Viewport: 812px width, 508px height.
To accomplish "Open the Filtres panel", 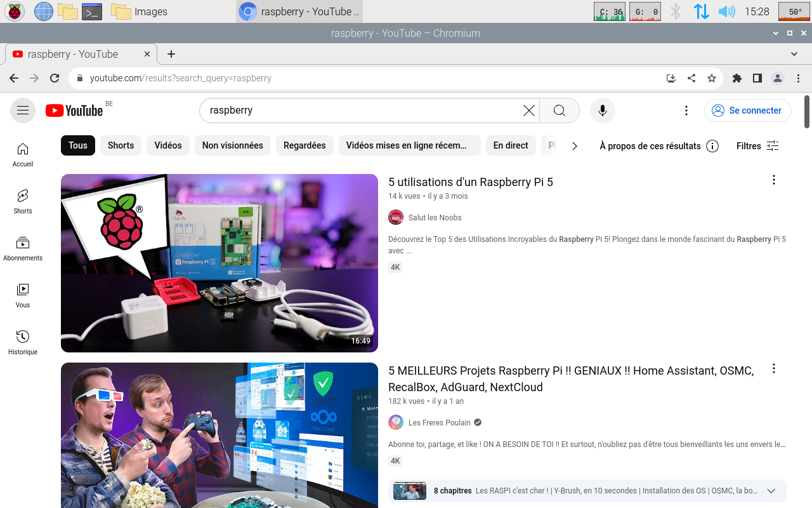I will (757, 146).
